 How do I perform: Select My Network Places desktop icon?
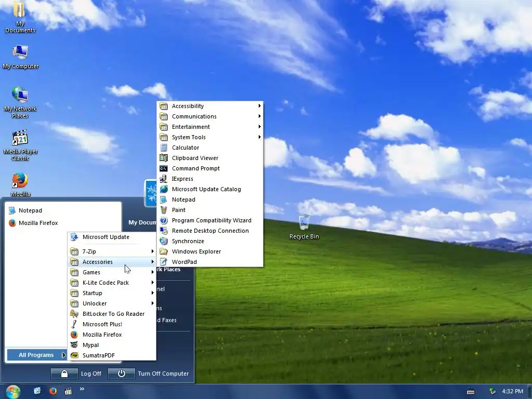(20, 102)
